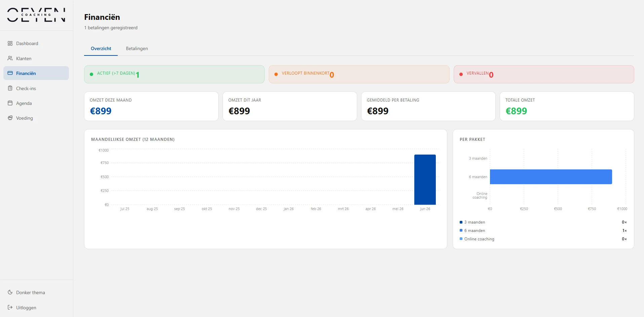The image size is (644, 317).
Task: Click the Verloopt binnenkort status card
Action: (359, 74)
